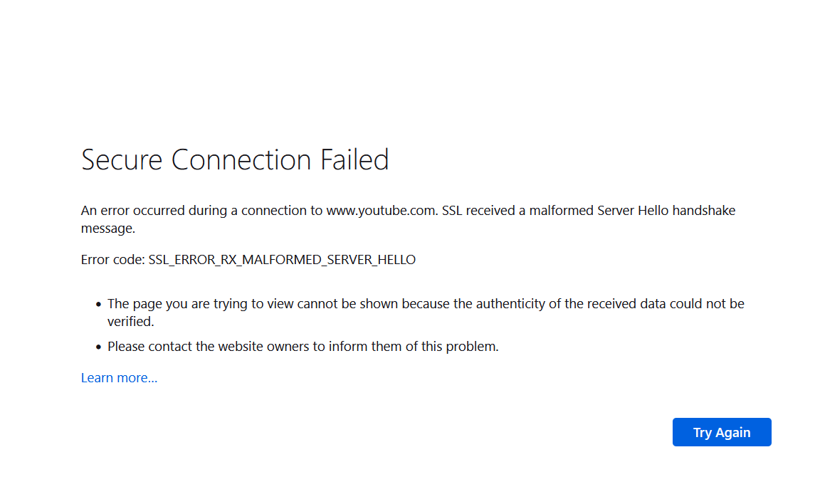Click the word Secure in the heading

122,159
